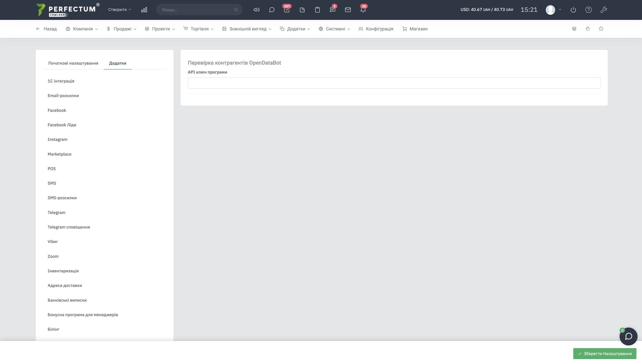Click the API ключ програми input field
This screenshot has width=642, height=364.
pos(394,83)
